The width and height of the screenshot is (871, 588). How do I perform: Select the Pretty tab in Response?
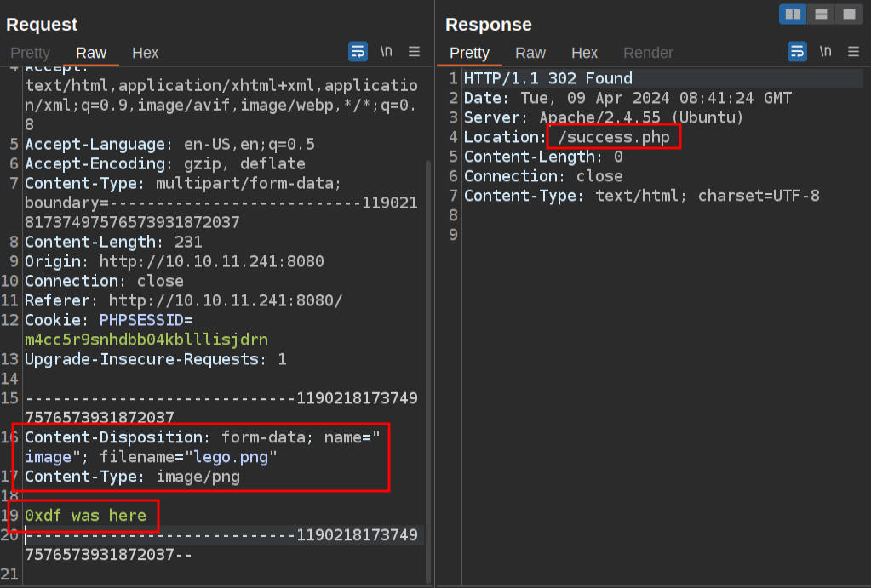pos(469,53)
